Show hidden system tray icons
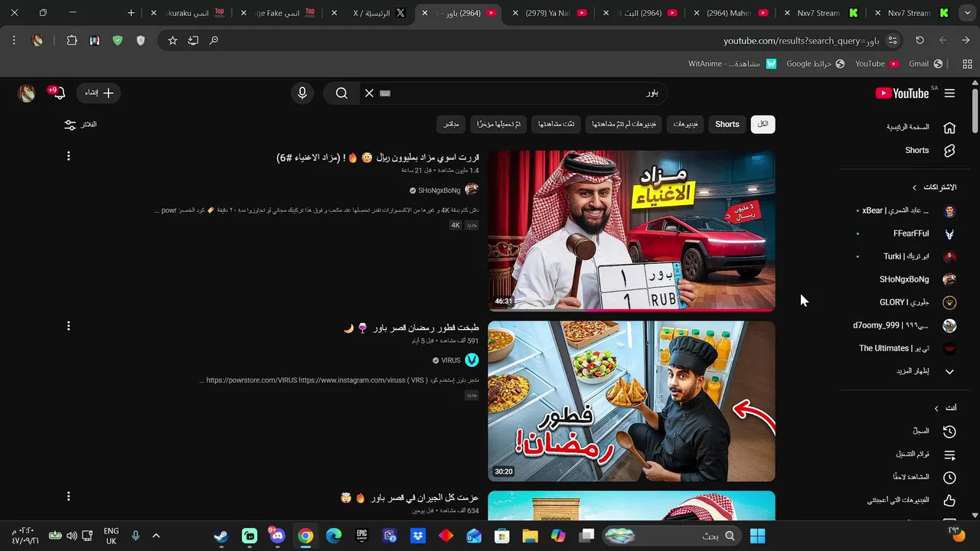Viewport: 980px width, 551px height. [156, 536]
